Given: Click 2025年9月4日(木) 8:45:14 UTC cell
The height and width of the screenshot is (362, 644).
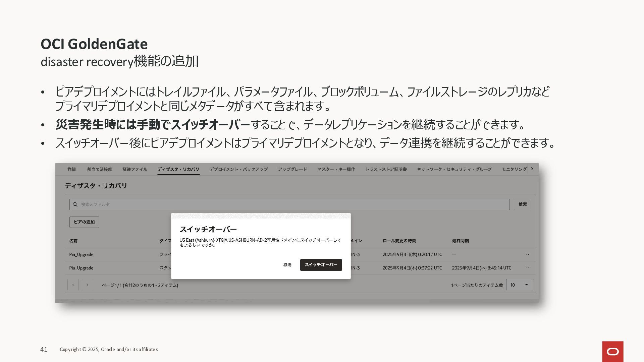Looking at the screenshot, I should click(x=481, y=268).
